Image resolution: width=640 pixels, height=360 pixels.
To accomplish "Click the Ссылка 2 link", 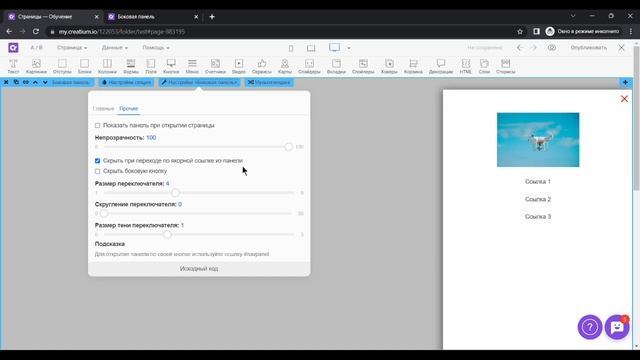I will pyautogui.click(x=538, y=199).
